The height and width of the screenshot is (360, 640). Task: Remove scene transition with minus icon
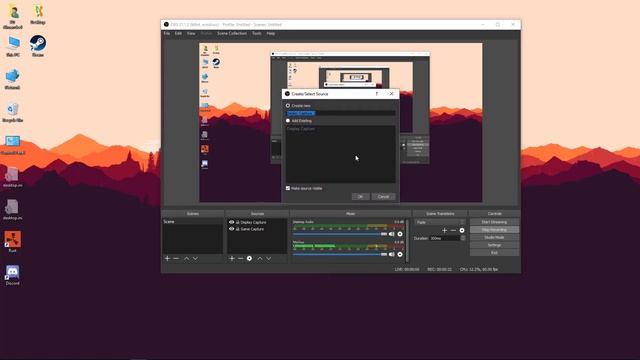(453, 230)
